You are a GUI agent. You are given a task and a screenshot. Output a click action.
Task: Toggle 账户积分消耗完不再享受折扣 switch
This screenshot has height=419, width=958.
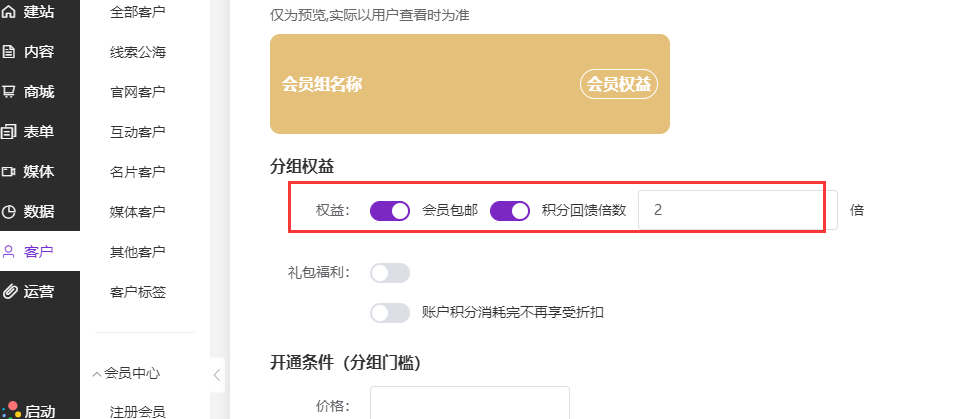point(389,313)
